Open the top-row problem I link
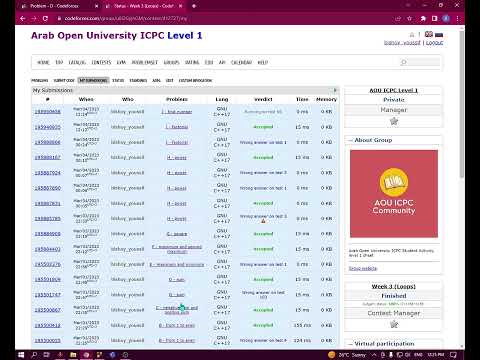Image resolution: width=480 pixels, height=360 pixels. tap(177, 112)
